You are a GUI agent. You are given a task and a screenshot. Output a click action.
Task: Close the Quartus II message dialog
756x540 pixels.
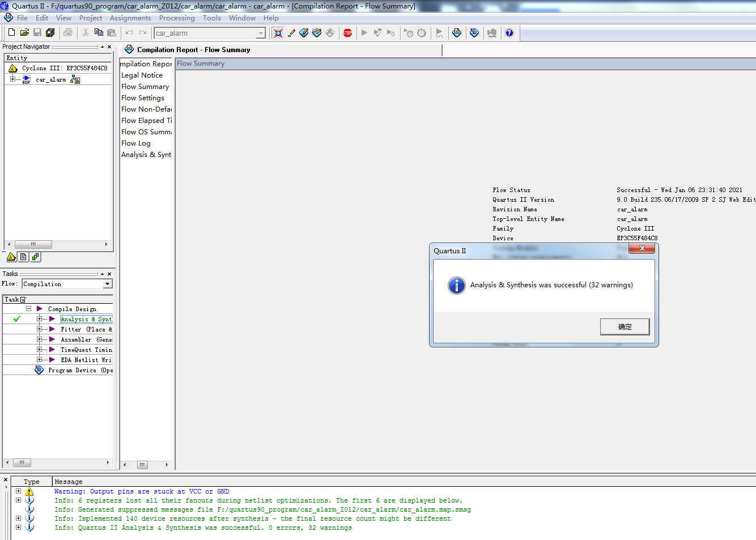642,248
